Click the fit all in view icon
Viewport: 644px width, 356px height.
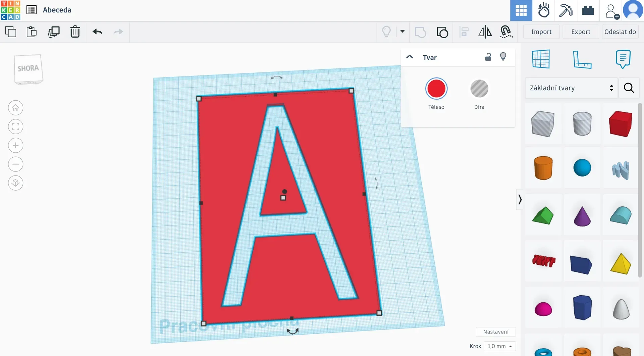[15, 127]
